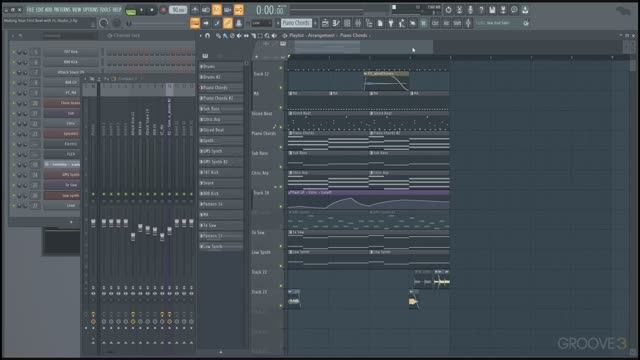Open the Playlist options menu arrow
Image resolution: width=640 pixels, height=360 pixels.
(x=201, y=36)
